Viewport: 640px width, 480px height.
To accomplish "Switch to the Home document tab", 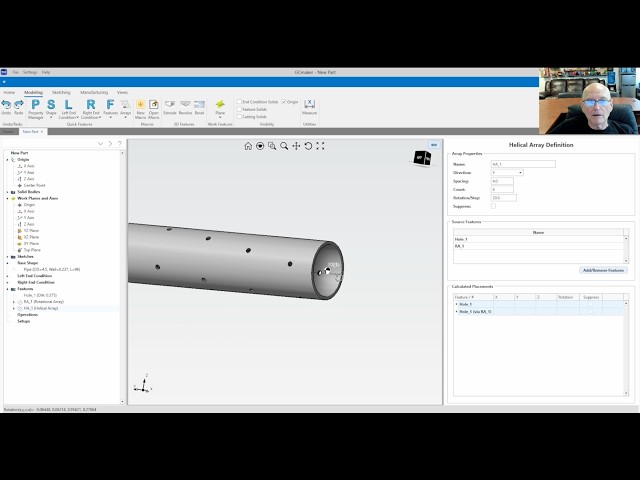I will click(x=8, y=131).
